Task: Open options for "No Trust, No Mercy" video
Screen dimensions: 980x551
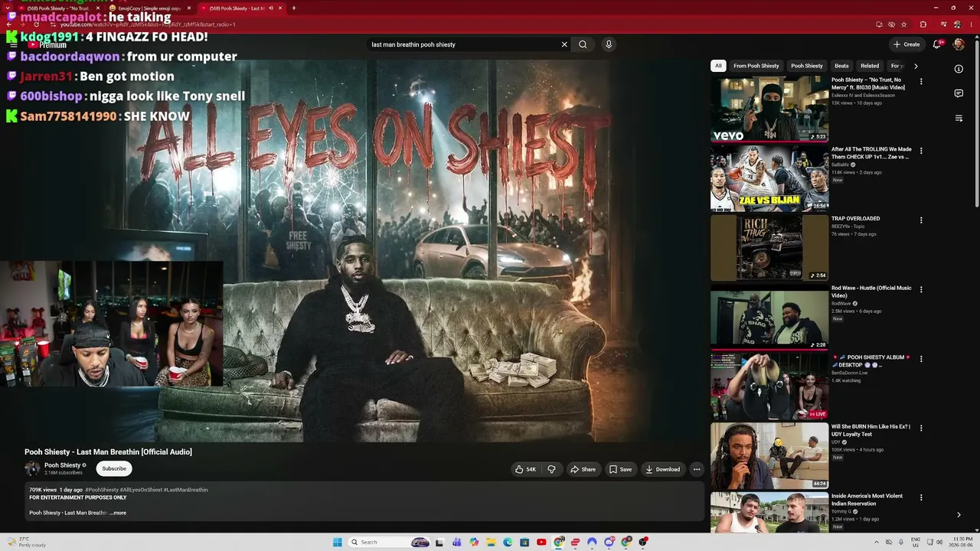Action: click(x=921, y=81)
